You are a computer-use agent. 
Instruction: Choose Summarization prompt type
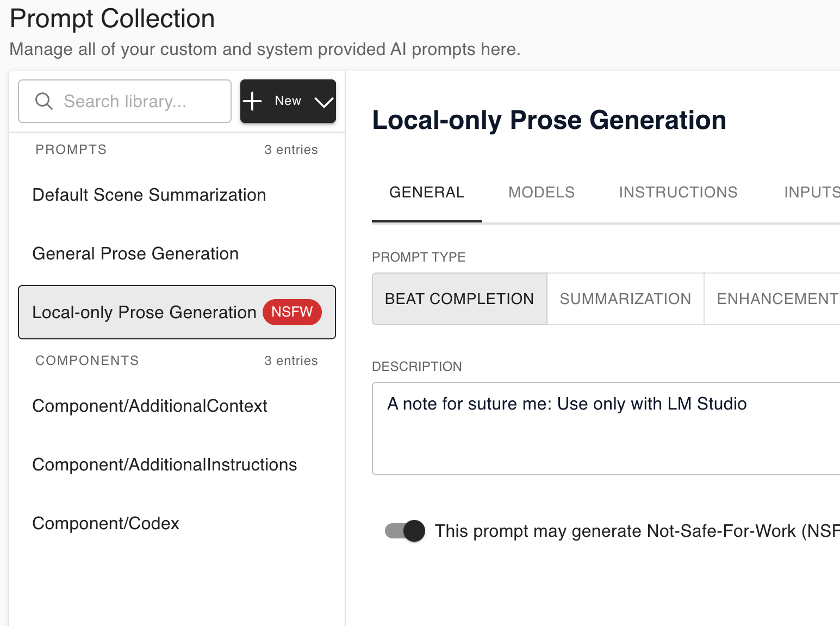(x=625, y=299)
